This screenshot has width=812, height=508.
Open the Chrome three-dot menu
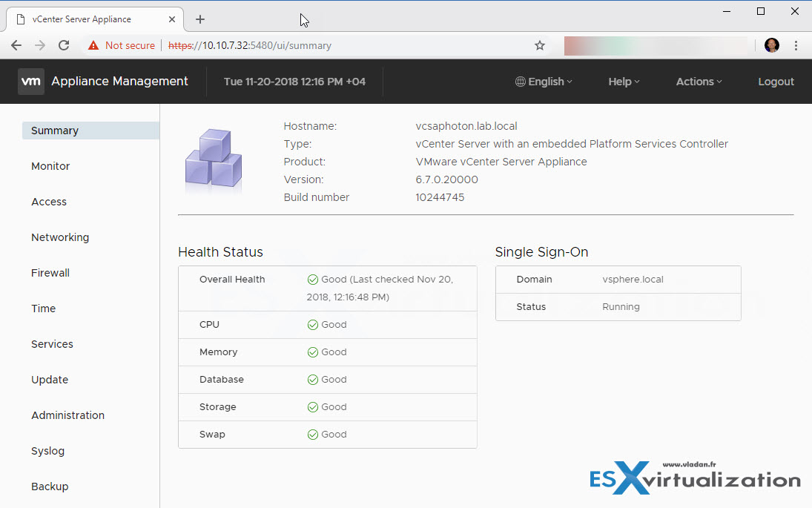coord(796,45)
